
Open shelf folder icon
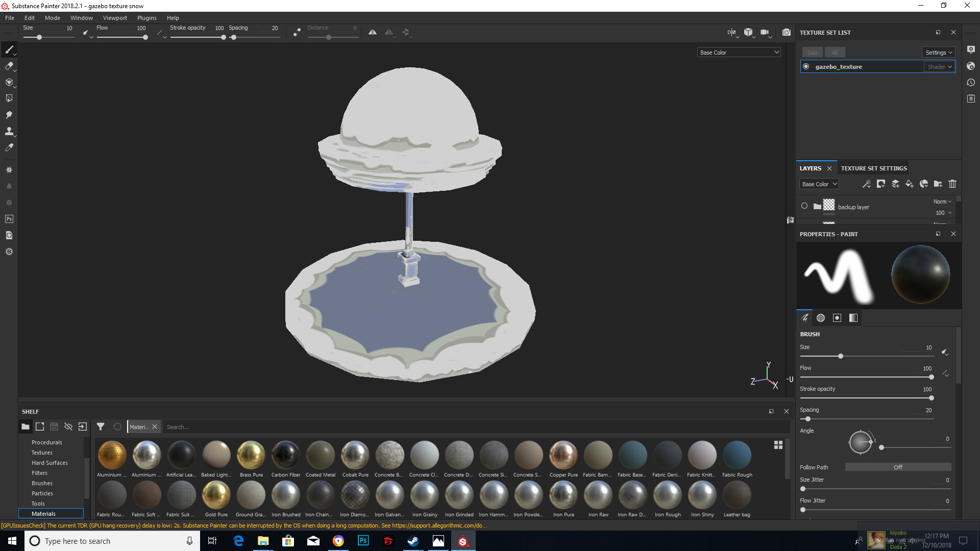pos(26,427)
